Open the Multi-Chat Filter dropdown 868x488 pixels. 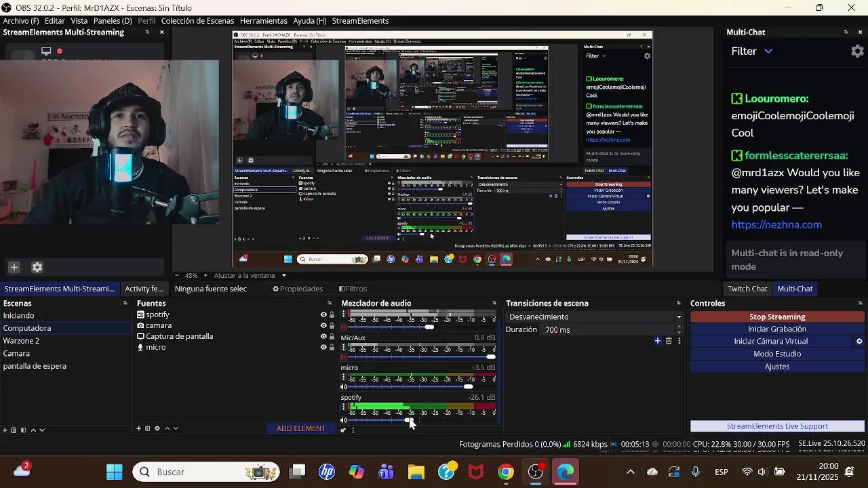[x=752, y=51]
